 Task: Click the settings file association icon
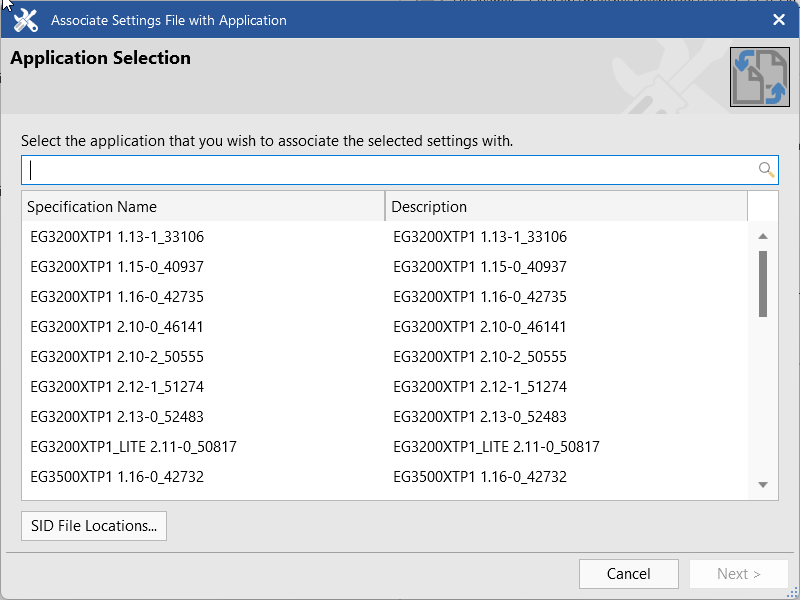759,77
